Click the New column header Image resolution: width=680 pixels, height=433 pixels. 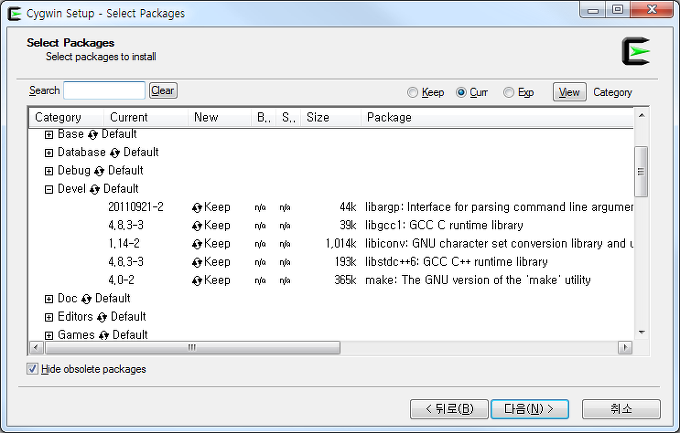(x=220, y=118)
